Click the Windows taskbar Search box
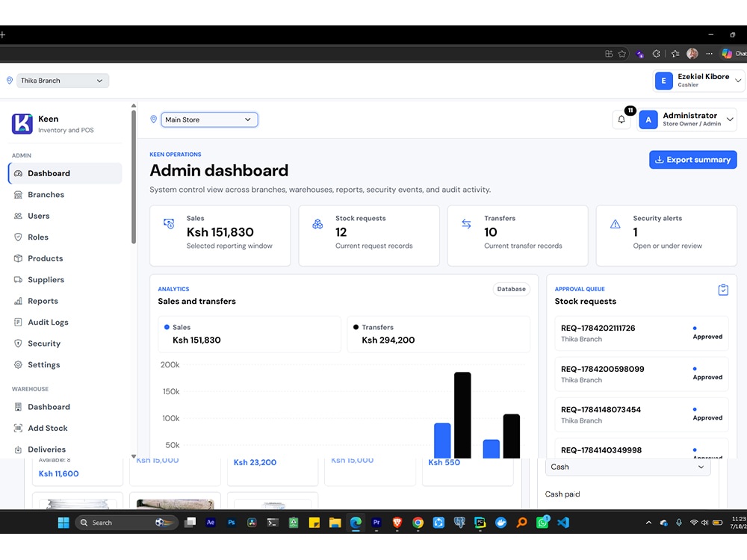The width and height of the screenshot is (747, 560). (x=126, y=523)
